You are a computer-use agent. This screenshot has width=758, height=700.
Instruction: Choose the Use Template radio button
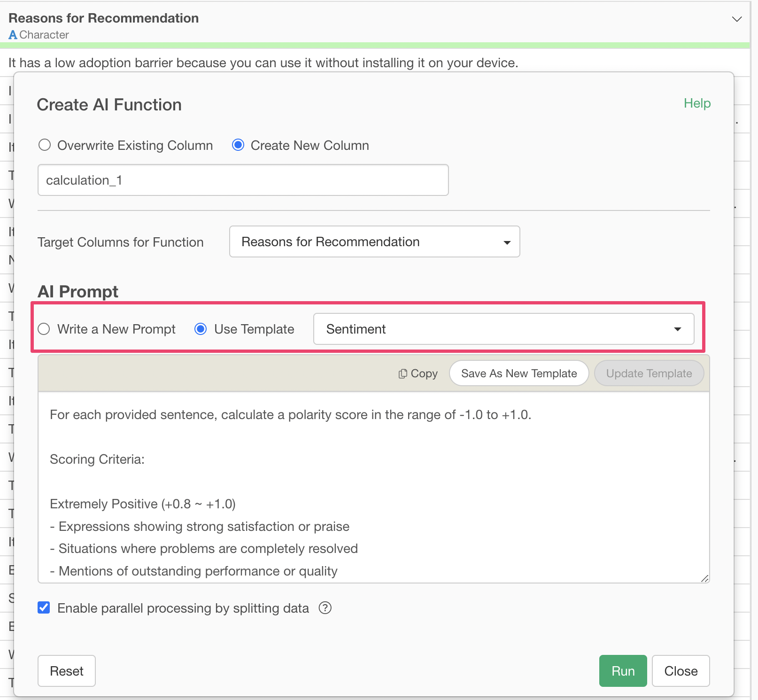(201, 329)
